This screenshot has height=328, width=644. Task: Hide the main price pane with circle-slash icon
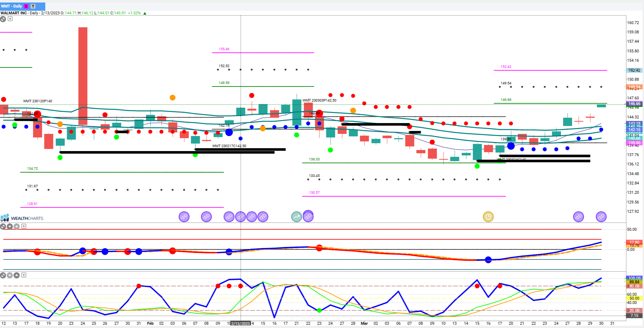point(3,19)
